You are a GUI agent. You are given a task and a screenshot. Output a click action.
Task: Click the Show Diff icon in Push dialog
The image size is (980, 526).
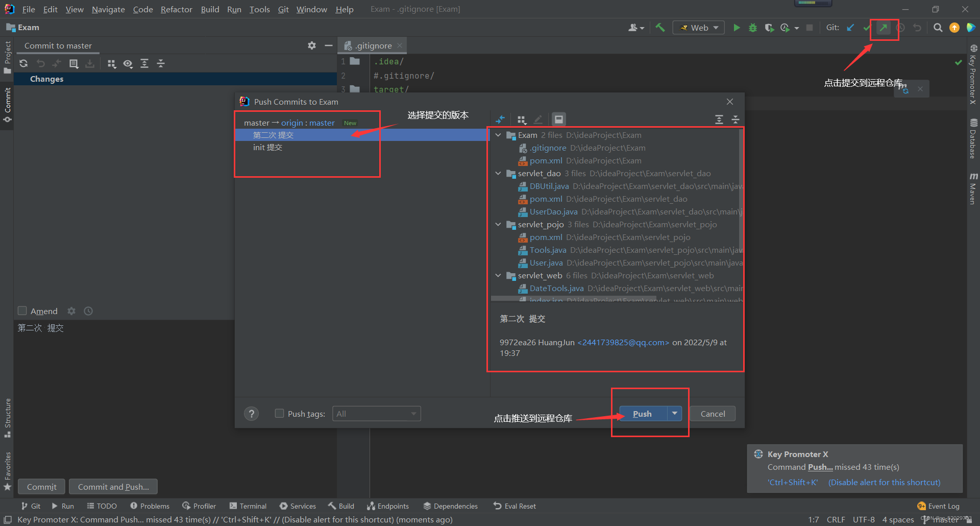click(x=500, y=119)
